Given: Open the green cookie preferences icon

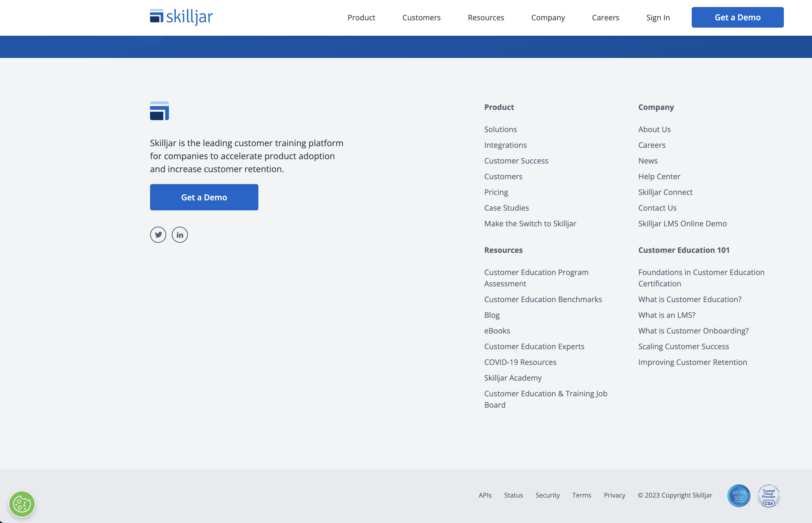Looking at the screenshot, I should coord(22,504).
